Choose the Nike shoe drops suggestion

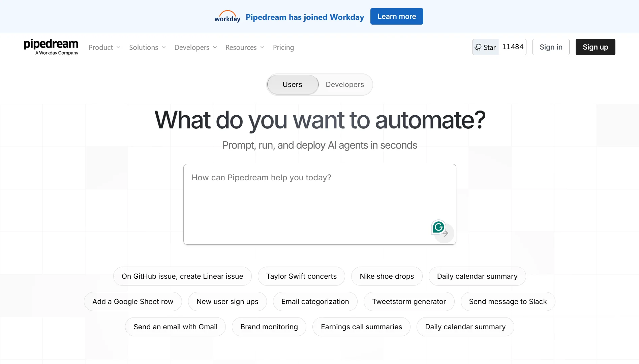[x=387, y=276]
